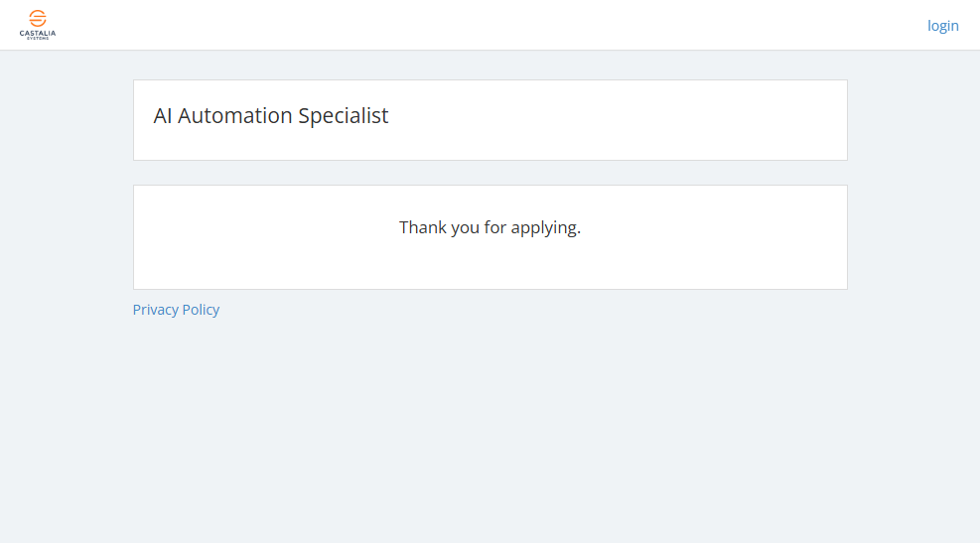
Task: Click the word 'applying' in the confirmation
Action: coord(544,227)
